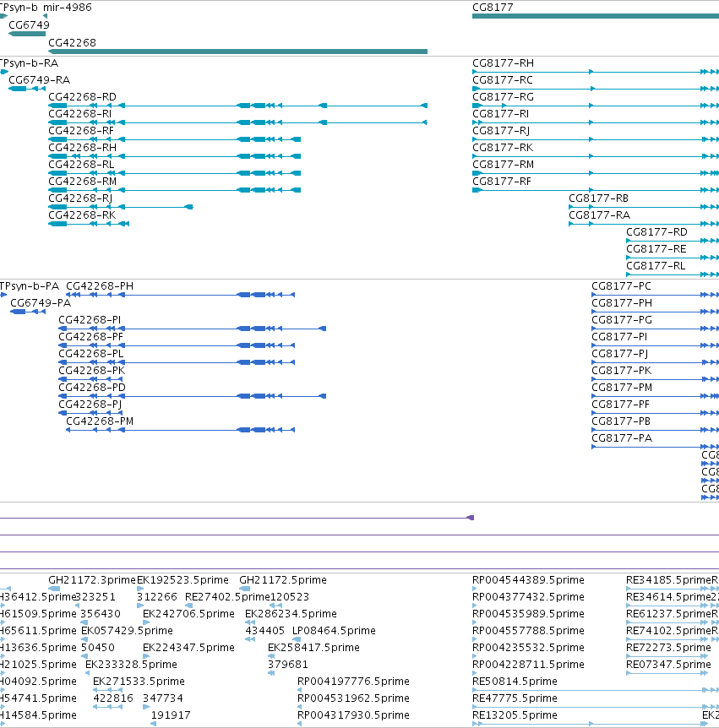
Task: Open the CG8177-RK transcript label
Action: point(503,148)
